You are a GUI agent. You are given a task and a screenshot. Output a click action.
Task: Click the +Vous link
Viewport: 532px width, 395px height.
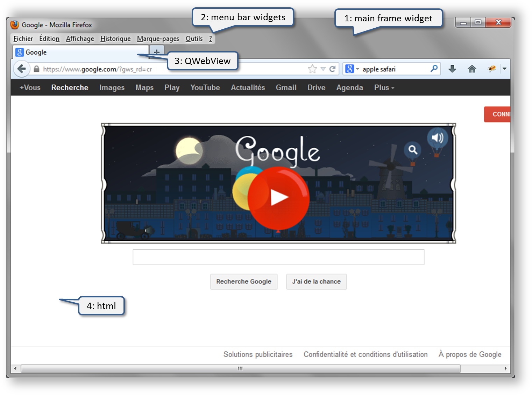tap(30, 87)
